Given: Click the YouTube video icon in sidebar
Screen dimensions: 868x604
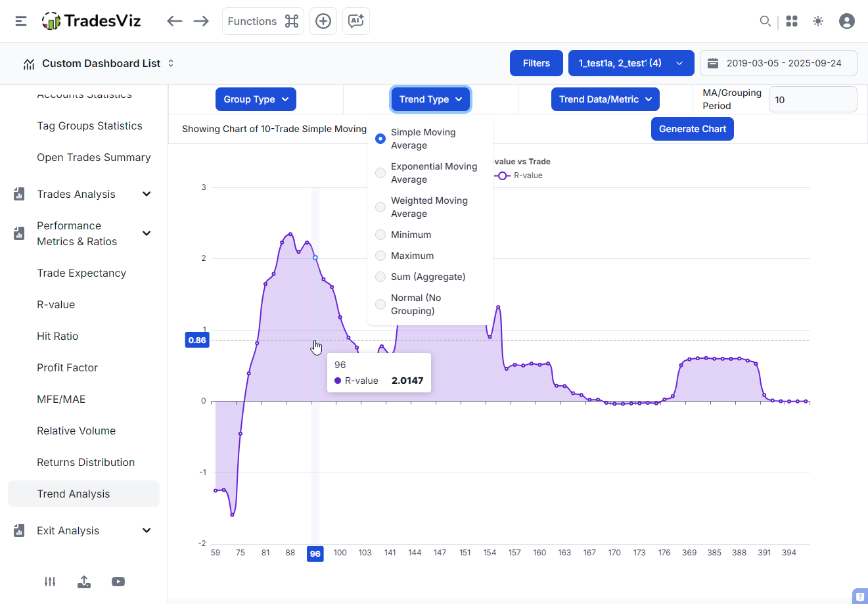Looking at the screenshot, I should 118,582.
